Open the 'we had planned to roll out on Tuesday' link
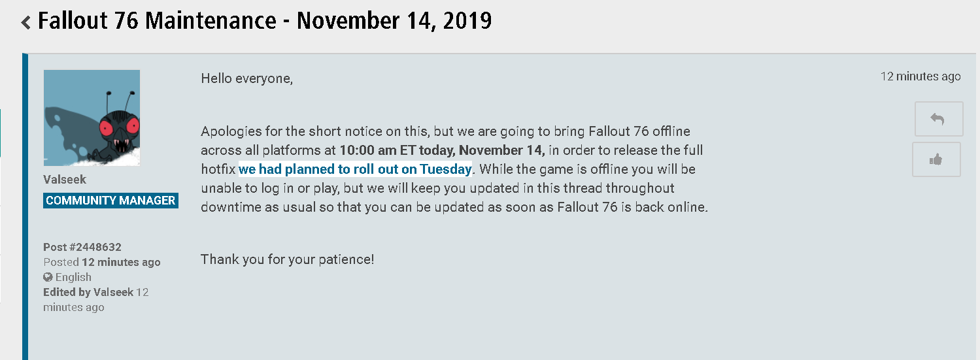 tap(355, 169)
